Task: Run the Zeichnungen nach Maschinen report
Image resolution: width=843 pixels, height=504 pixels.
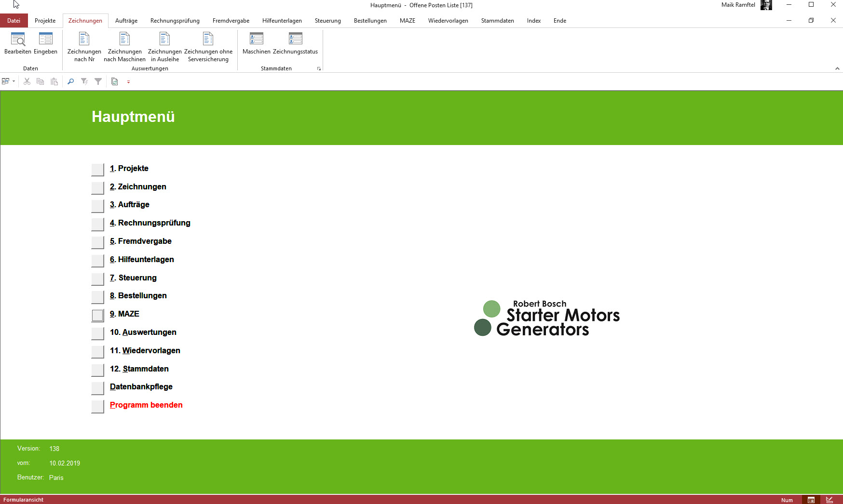Action: click(124, 47)
